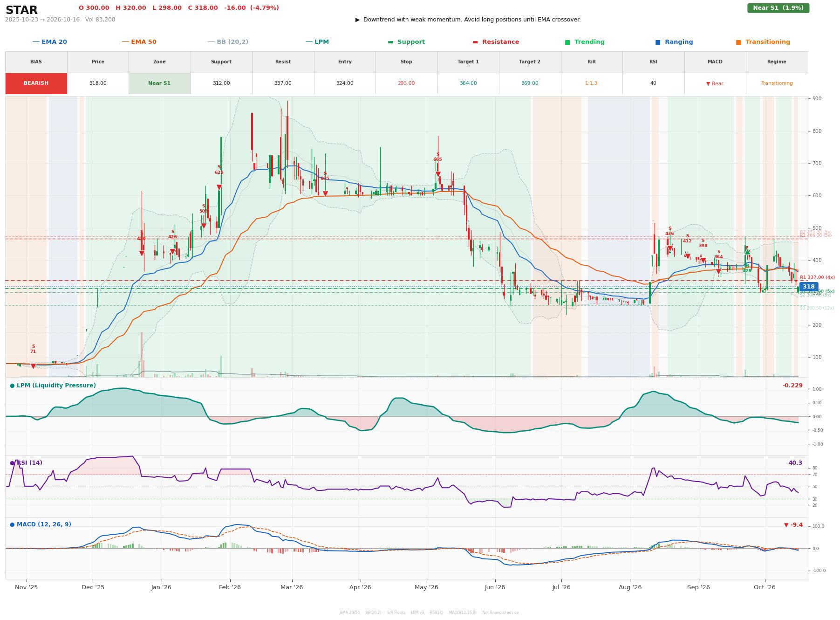
Task: Toggle the green Trending legend swatch
Action: (x=567, y=42)
